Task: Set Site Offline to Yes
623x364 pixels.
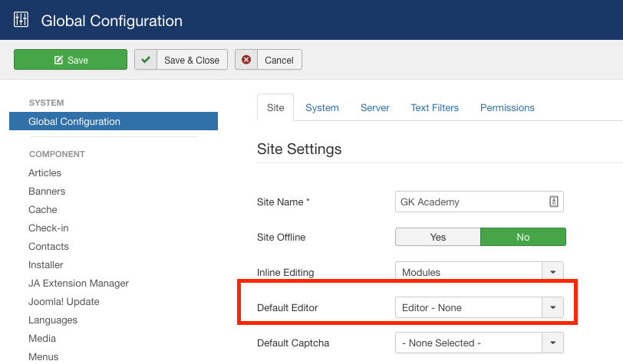Action: tap(437, 238)
